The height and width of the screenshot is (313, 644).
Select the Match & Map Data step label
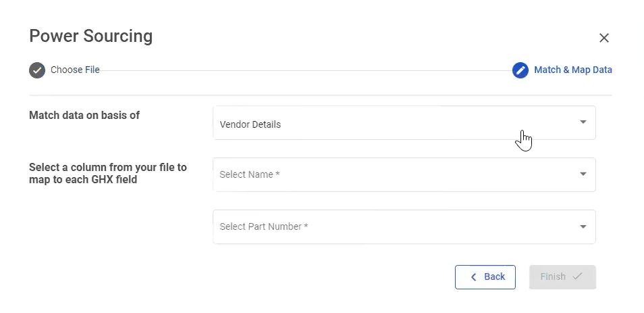573,70
